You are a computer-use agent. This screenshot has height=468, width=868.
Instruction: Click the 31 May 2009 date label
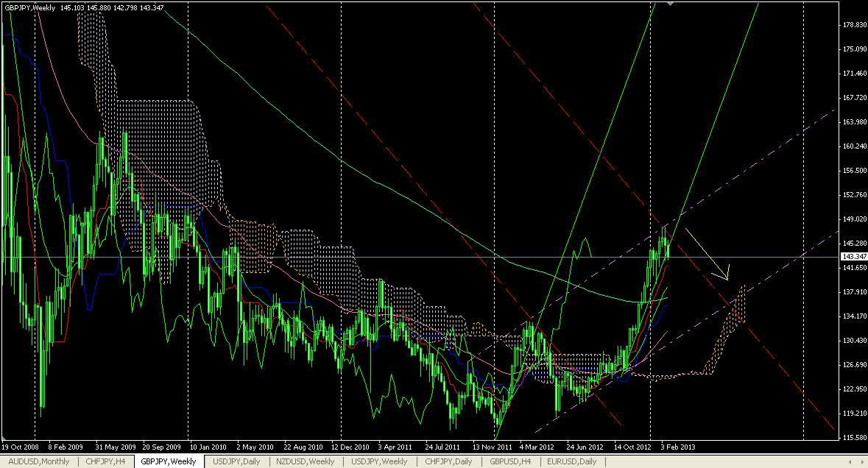pyautogui.click(x=115, y=447)
